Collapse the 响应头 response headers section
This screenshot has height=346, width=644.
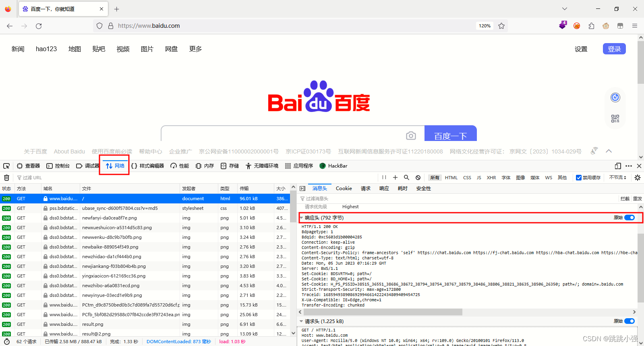302,218
